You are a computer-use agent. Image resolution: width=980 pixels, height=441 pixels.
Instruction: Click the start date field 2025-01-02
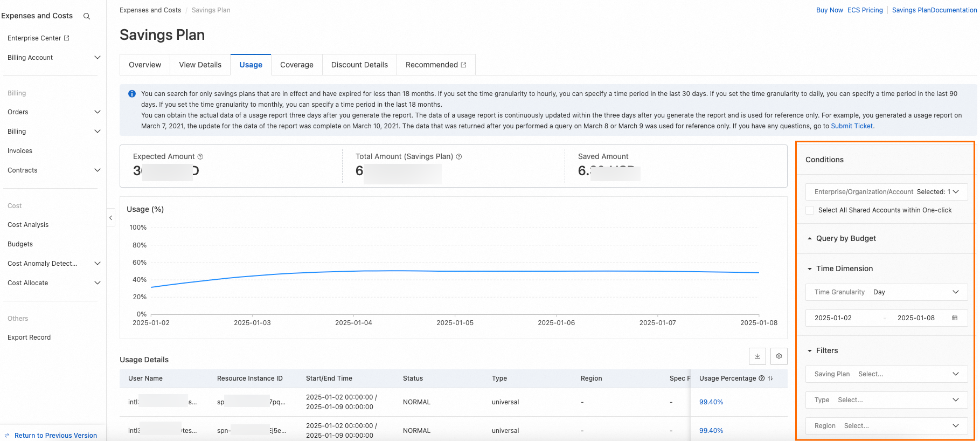coord(833,318)
